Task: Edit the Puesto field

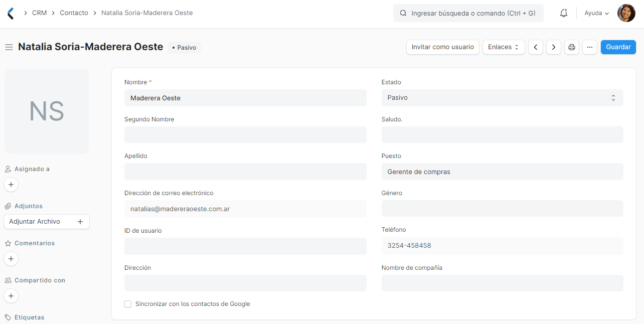Action: coord(502,172)
